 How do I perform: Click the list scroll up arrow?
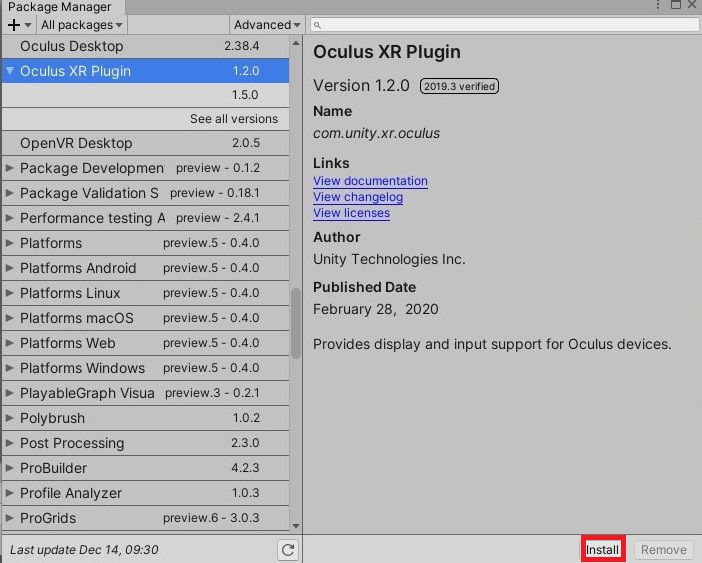[x=295, y=43]
